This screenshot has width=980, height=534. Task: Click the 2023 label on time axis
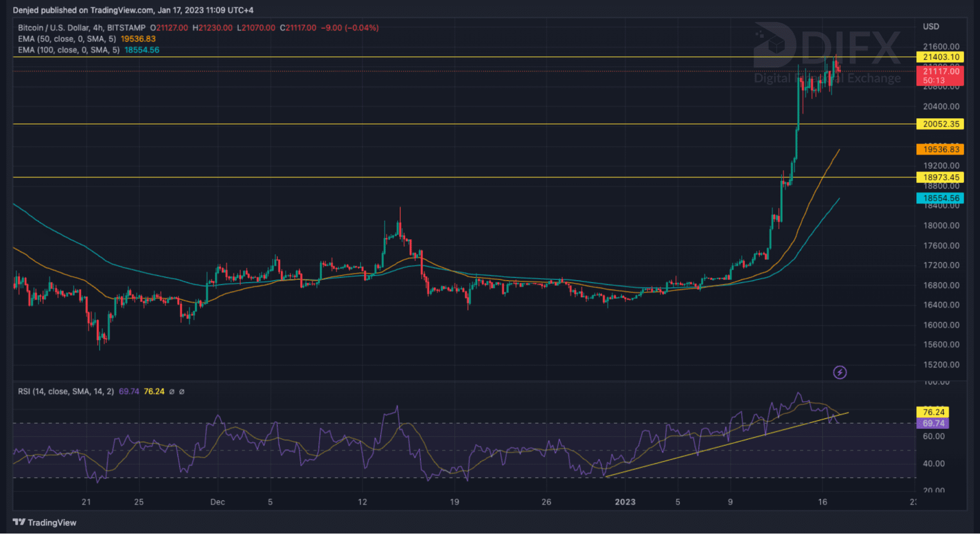[625, 502]
